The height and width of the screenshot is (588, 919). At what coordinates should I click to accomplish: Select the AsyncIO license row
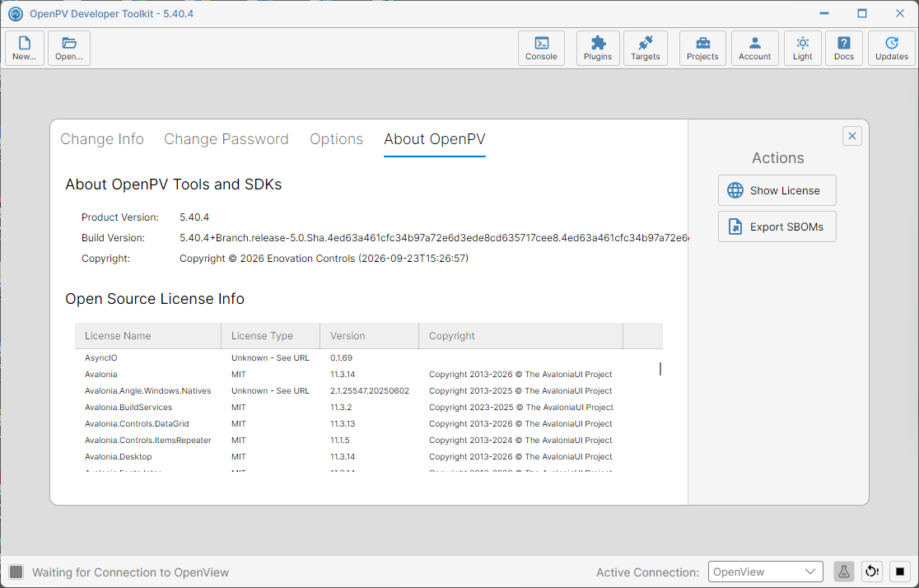pyautogui.click(x=369, y=357)
